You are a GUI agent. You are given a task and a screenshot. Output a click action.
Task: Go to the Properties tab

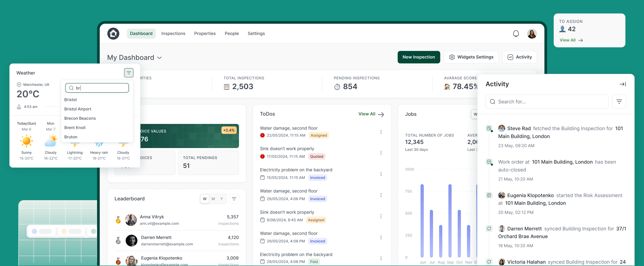(205, 33)
